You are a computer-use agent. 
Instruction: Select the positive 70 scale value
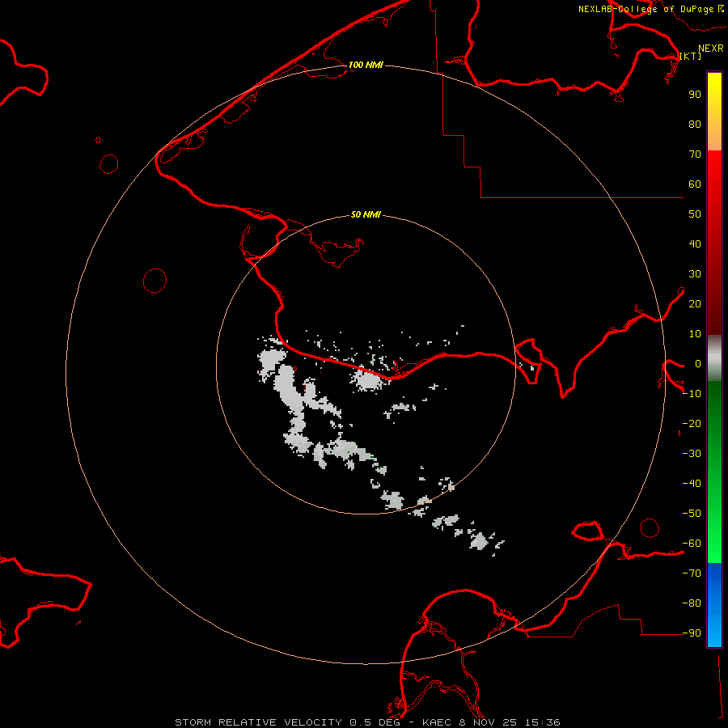point(695,154)
